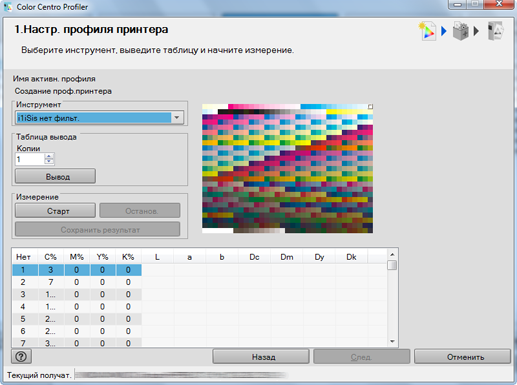Decrease the Копии count with down arrow
517x385 pixels.
coord(49,162)
